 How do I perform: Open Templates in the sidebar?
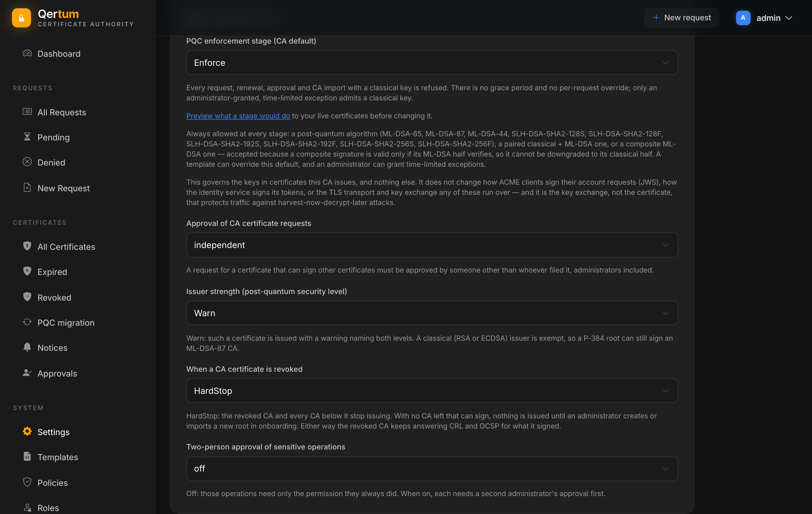pyautogui.click(x=58, y=457)
